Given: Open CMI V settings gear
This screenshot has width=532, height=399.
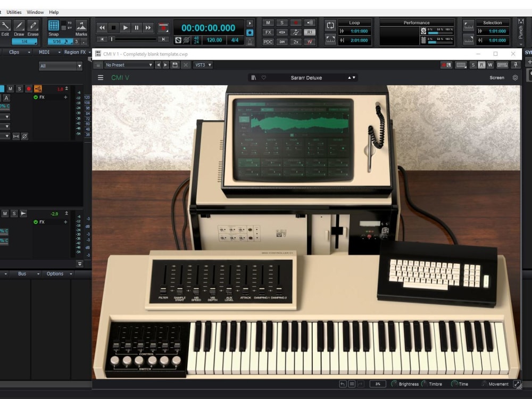Looking at the screenshot, I should click(x=515, y=78).
